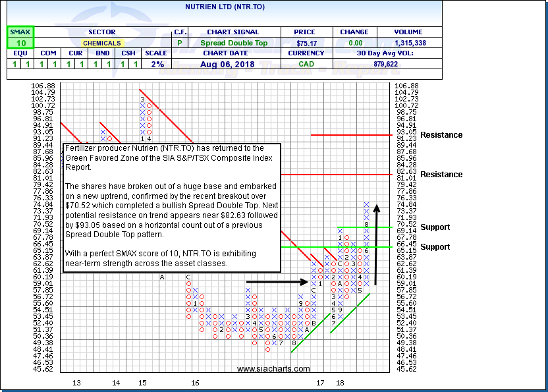Select the CHEMICALS sector cell
The image size is (548, 392).
click(x=101, y=43)
